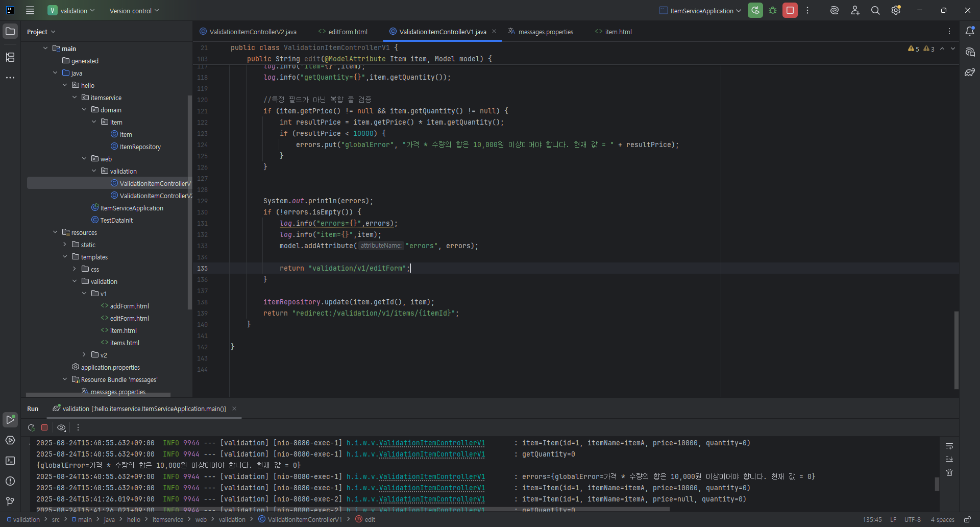
Task: Change UTF-8 file encoding
Action: (913, 519)
